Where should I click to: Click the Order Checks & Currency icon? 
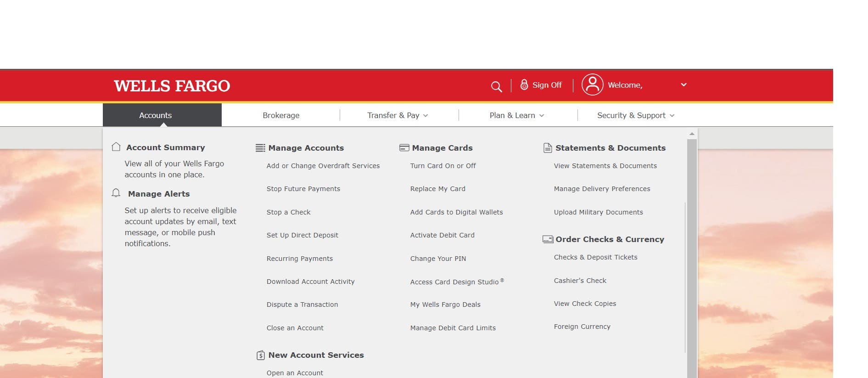pyautogui.click(x=548, y=239)
